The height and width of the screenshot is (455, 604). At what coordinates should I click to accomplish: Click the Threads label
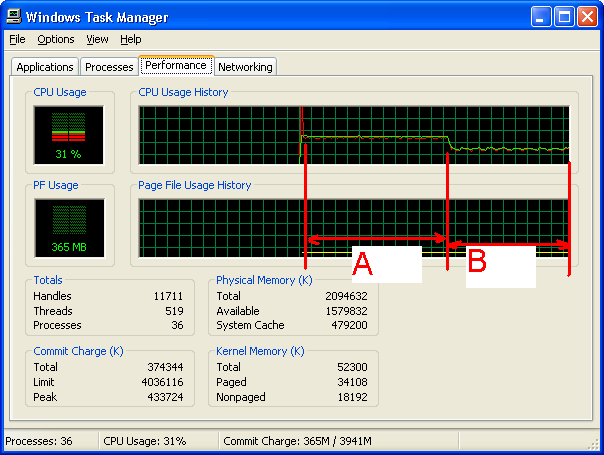point(53,311)
